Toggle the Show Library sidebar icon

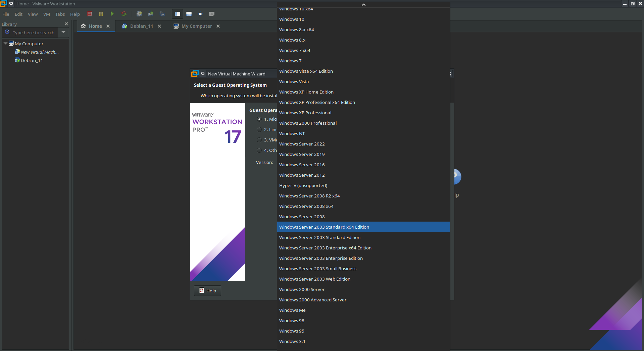pyautogui.click(x=178, y=14)
